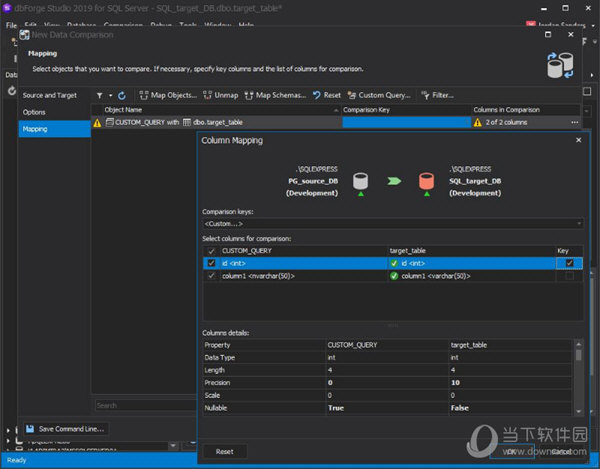The width and height of the screenshot is (600, 469).
Task: Open the File menu
Action: coord(11,25)
